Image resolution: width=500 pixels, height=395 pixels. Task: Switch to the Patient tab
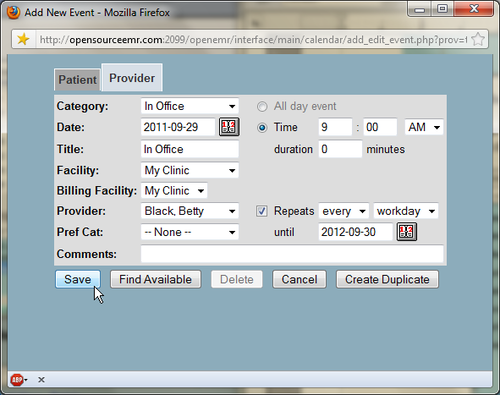[77, 80]
